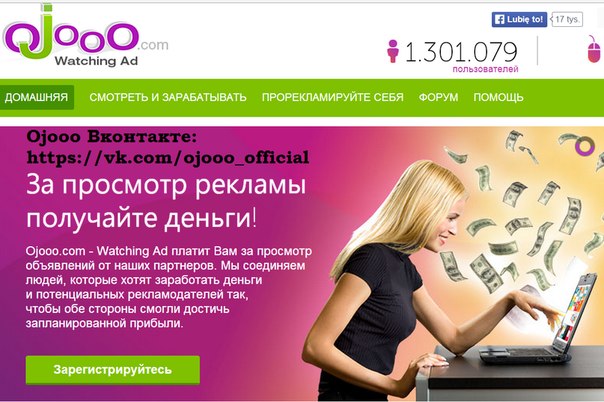Open the ДОМАШНЯЯ menu tab

coord(37,97)
